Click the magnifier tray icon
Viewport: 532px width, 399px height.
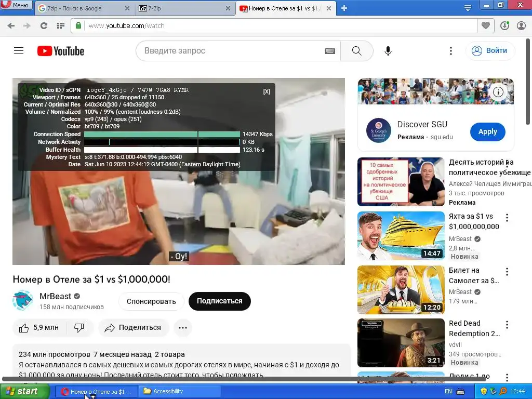[503, 392]
